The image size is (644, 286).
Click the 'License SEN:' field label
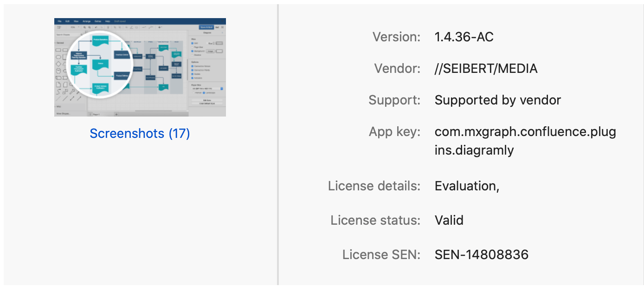[381, 254]
